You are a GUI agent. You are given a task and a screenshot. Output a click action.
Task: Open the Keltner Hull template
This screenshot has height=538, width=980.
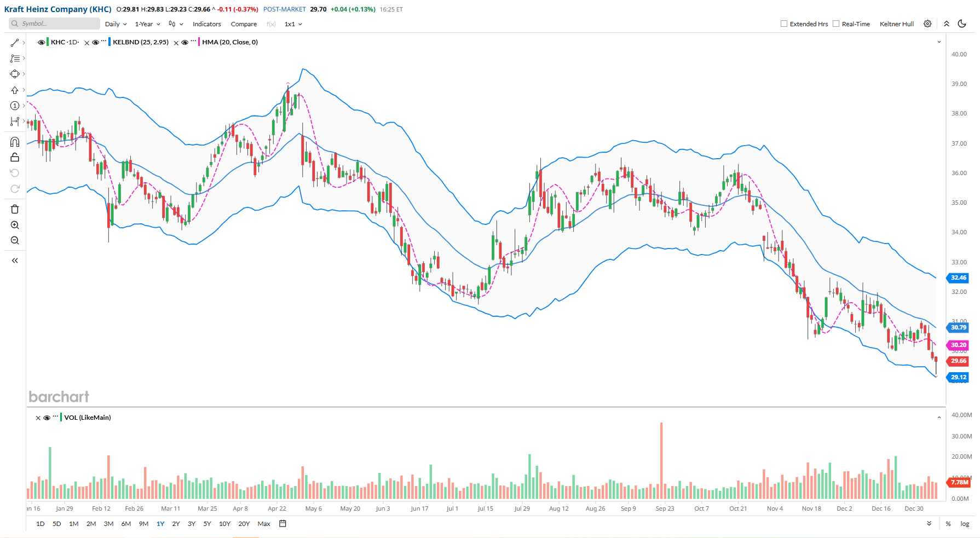896,24
